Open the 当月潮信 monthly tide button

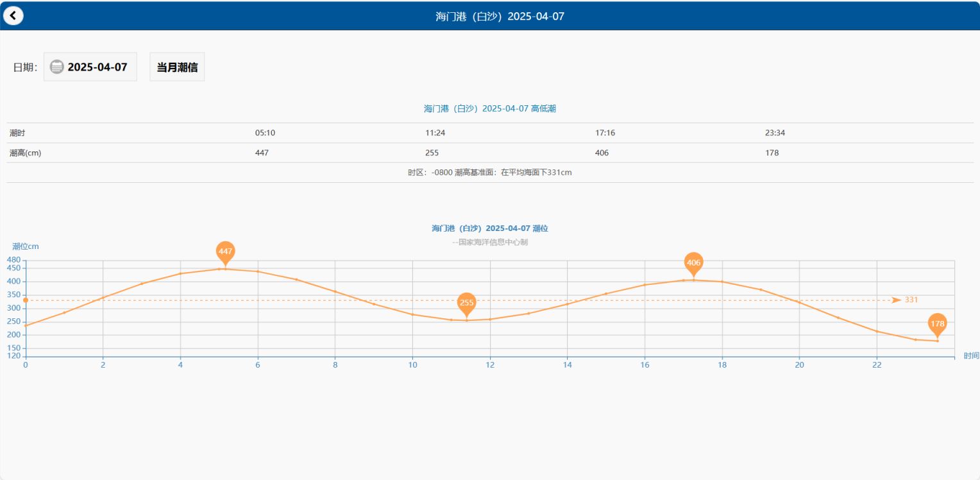coord(177,67)
